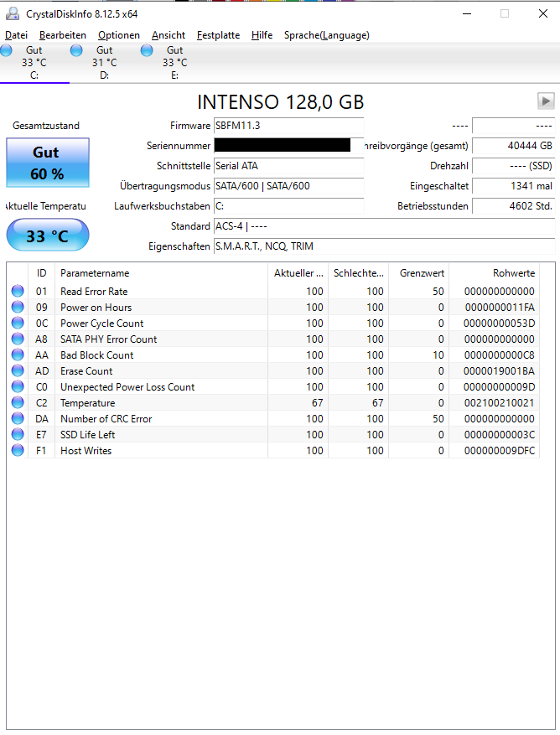Click the empty top-right info field

(x=514, y=126)
